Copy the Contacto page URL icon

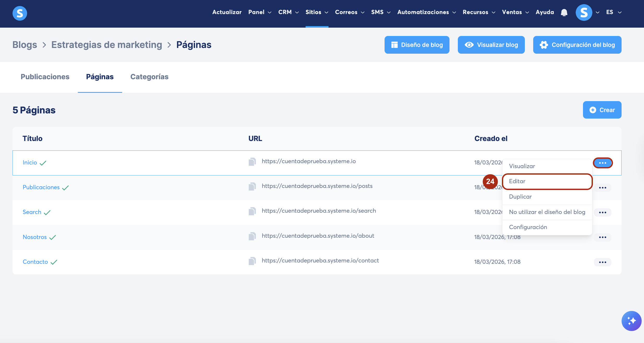tap(252, 261)
